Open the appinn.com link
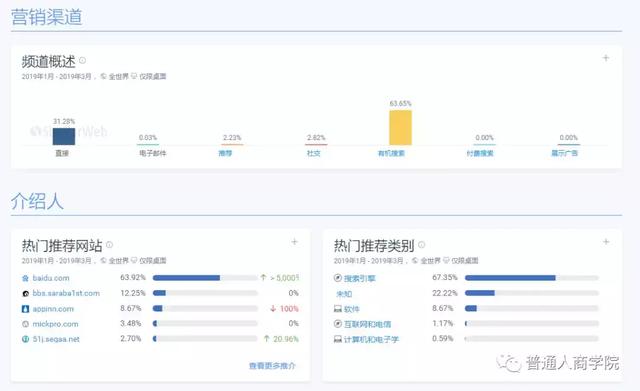The width and height of the screenshot is (640, 391). (x=53, y=309)
